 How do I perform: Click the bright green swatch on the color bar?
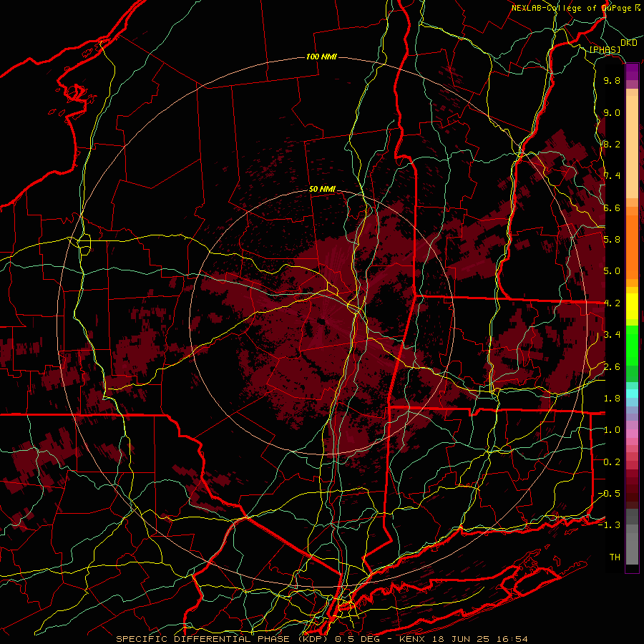pos(632,345)
